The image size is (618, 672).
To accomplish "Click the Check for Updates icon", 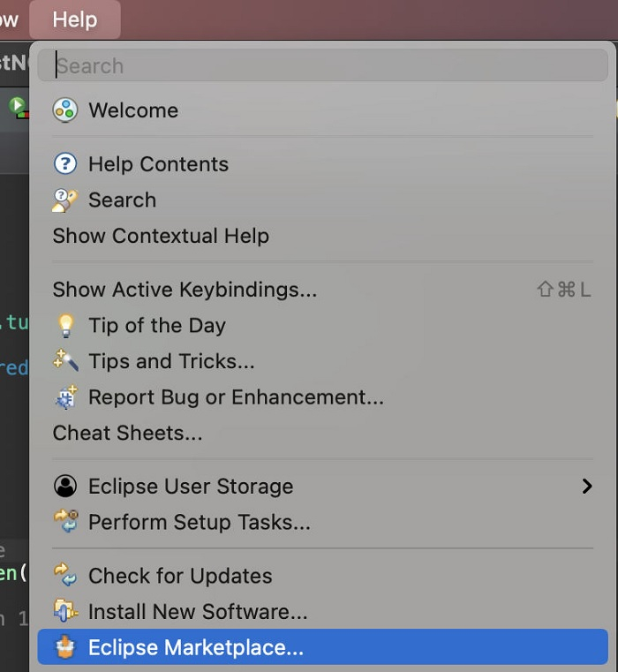I will (x=65, y=576).
